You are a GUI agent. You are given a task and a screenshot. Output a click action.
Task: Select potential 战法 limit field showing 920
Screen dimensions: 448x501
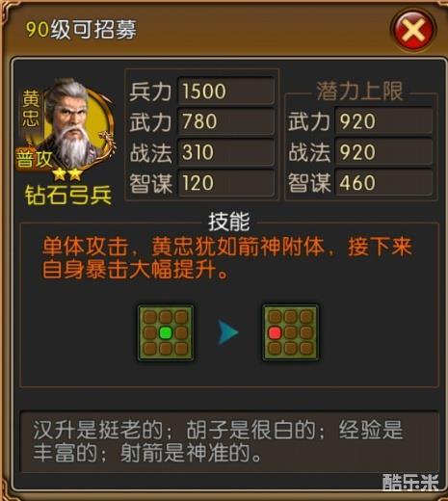[383, 152]
